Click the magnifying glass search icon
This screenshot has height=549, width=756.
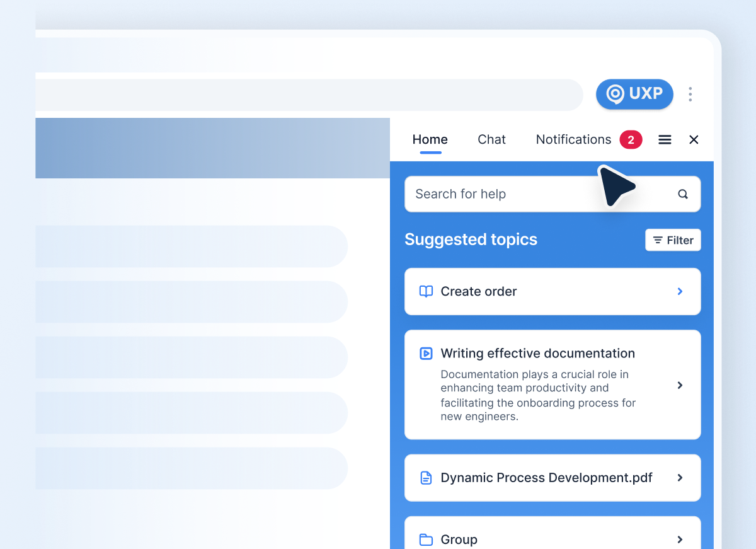coord(683,194)
